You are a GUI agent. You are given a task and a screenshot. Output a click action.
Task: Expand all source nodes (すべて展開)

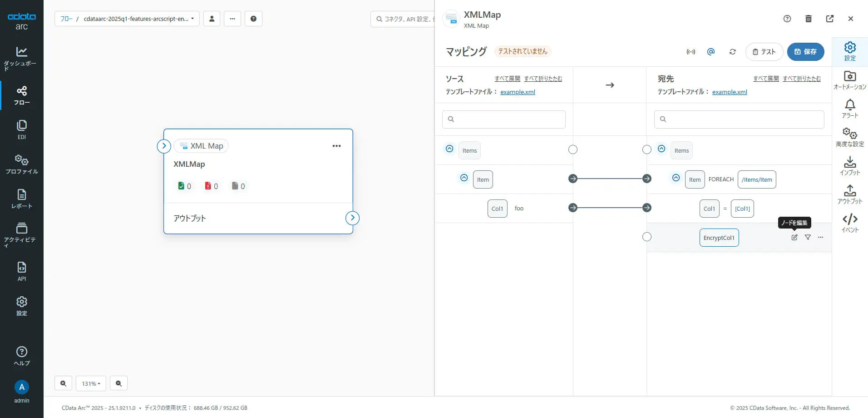coord(508,79)
